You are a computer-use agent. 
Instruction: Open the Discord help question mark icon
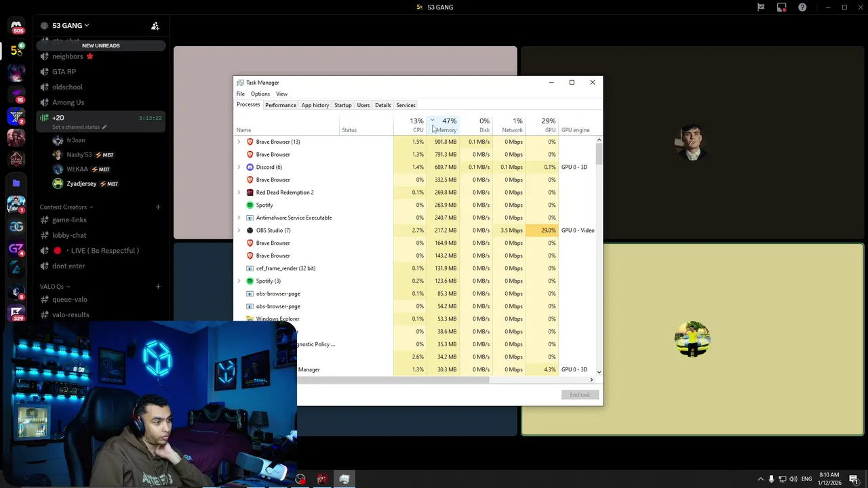803,7
